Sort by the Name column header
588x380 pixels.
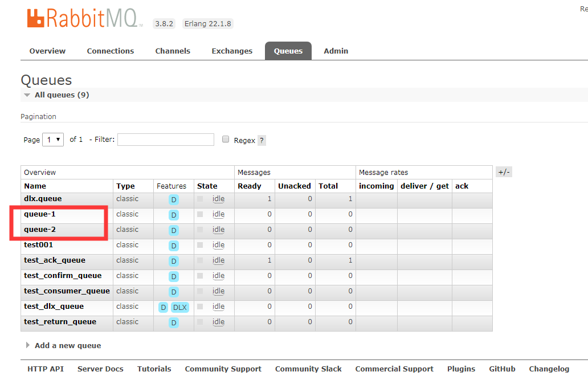click(x=35, y=186)
